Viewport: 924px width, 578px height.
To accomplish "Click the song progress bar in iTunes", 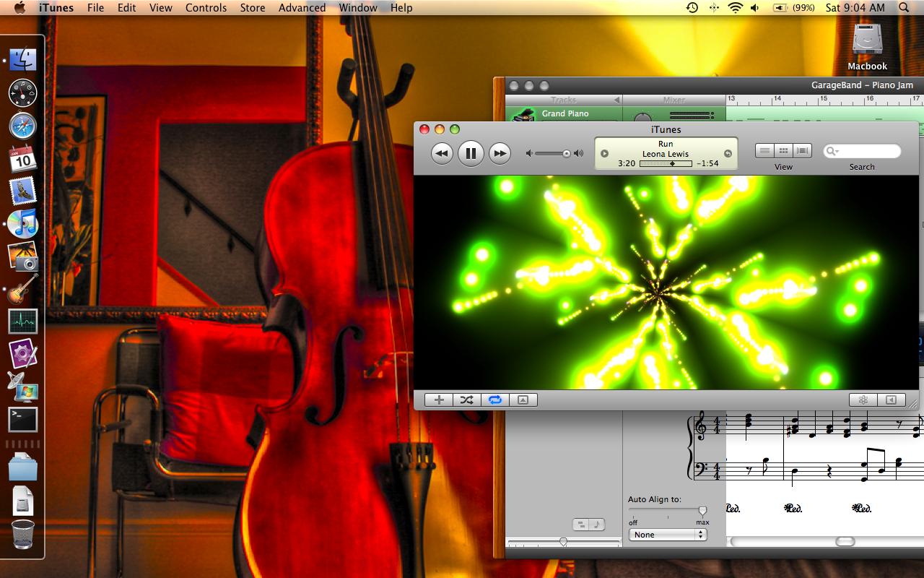I will point(666,164).
